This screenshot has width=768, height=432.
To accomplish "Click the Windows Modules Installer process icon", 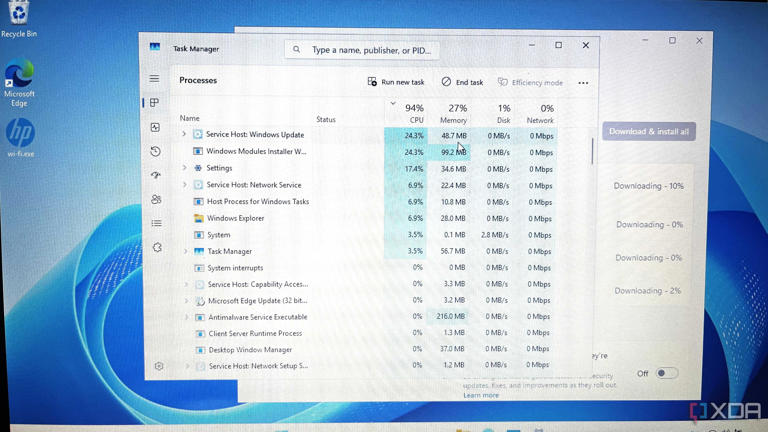I will (x=198, y=151).
